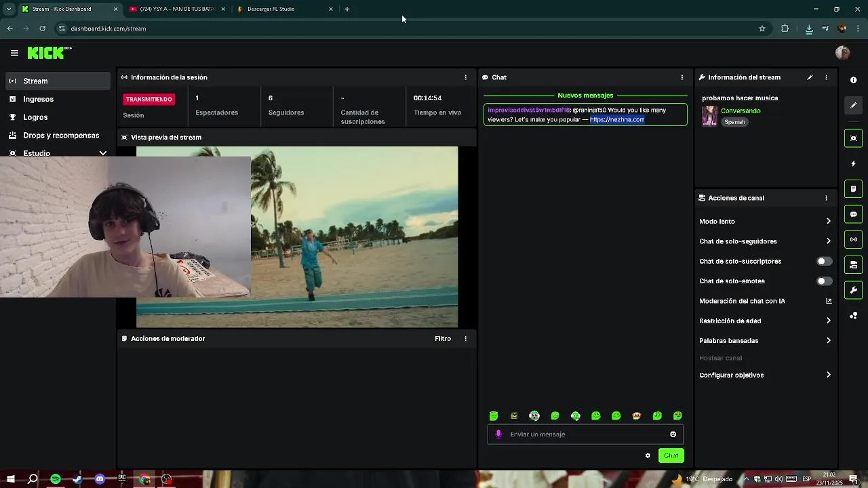Open Acciones de moderador three-dot menu
This screenshot has width=868, height=488.
[x=465, y=338]
